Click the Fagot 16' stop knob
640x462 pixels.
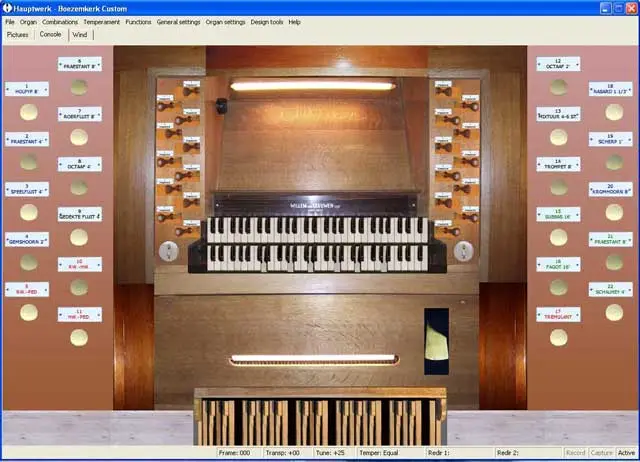click(558, 288)
